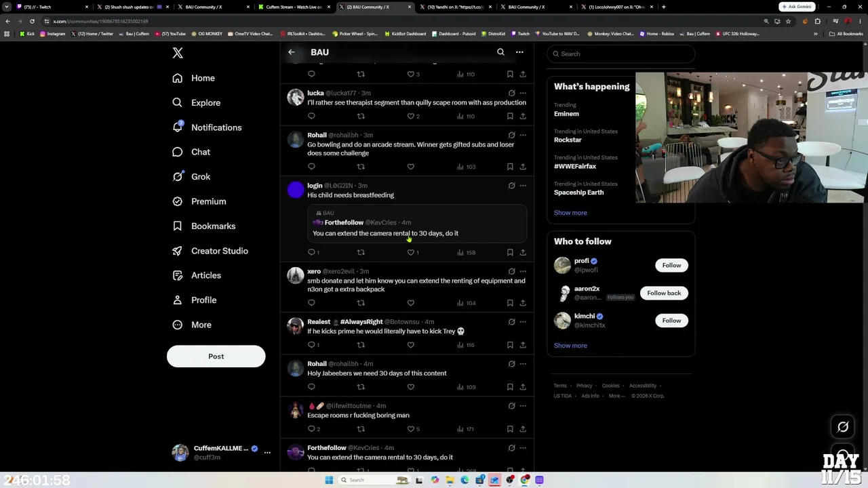Open more options on xero's post
868x488 pixels.
coord(523,271)
